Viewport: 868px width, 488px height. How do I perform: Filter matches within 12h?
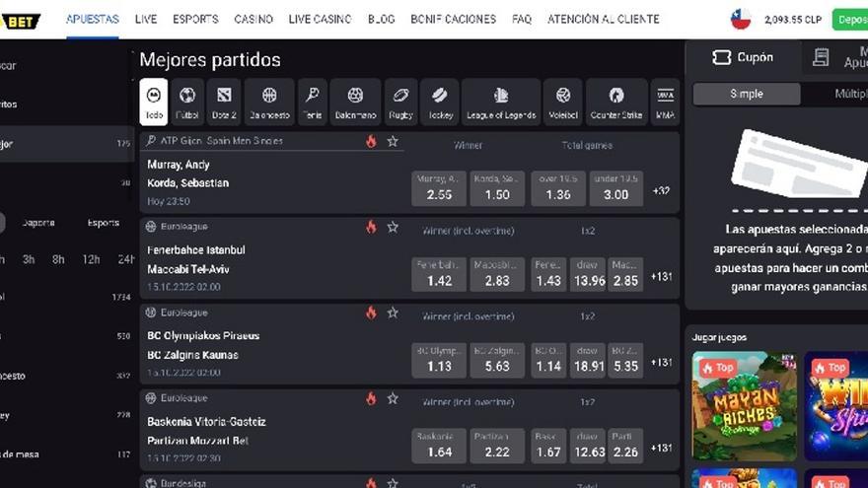(91, 259)
